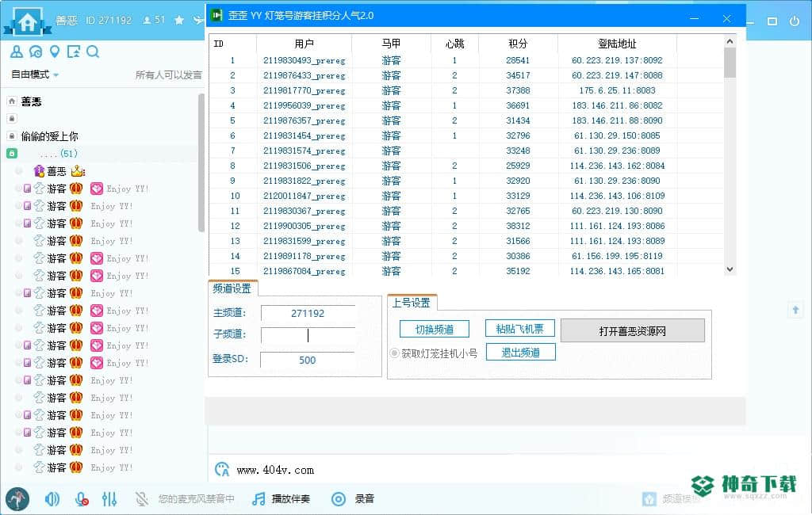Click the 主频道 input field
This screenshot has height=515, width=812.
click(x=308, y=313)
